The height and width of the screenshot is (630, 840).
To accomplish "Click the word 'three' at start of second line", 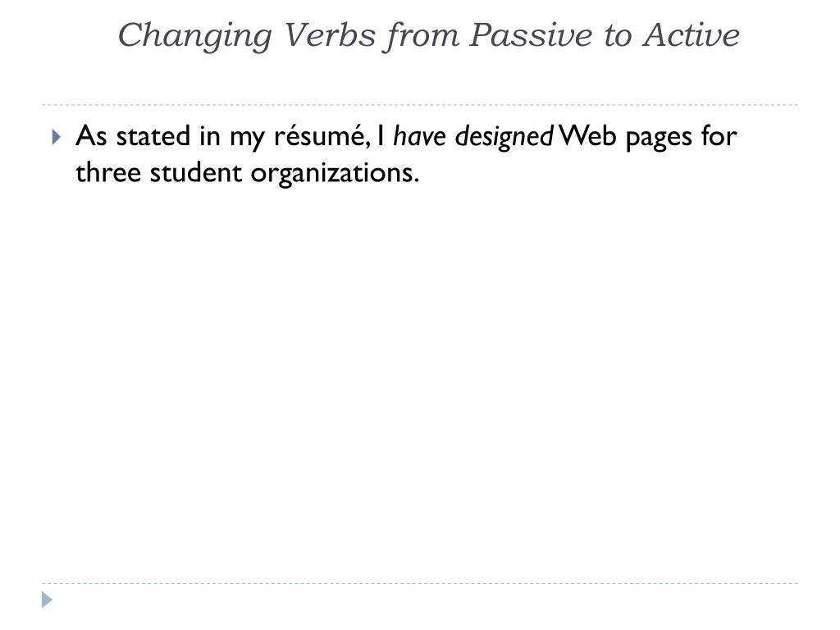I will click(107, 172).
